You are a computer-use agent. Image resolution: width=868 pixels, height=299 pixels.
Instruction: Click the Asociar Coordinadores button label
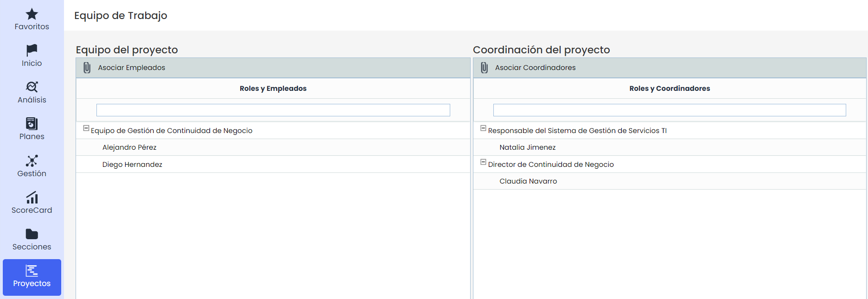point(535,68)
